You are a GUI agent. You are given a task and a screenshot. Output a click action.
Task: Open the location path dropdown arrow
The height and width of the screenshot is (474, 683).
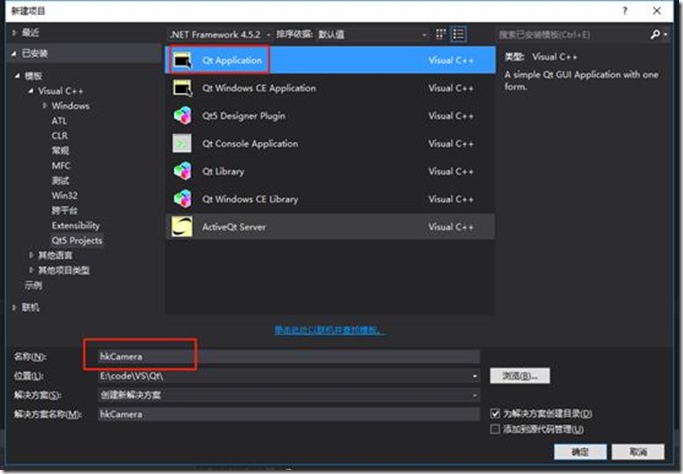tap(475, 376)
